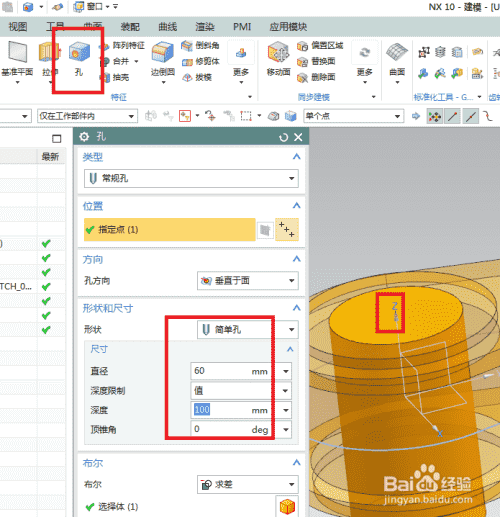The height and width of the screenshot is (517, 500).
Task: Collapse the 方向 section
Action: (x=296, y=259)
